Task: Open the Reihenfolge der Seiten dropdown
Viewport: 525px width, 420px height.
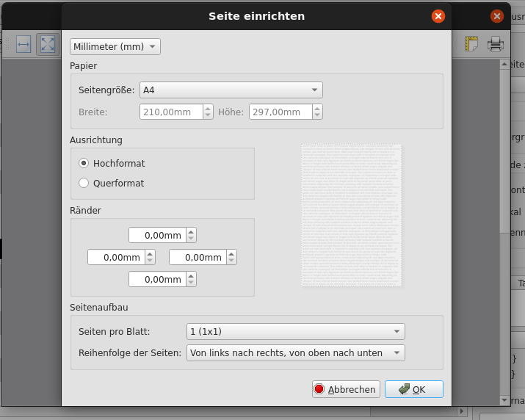Action: coord(295,352)
